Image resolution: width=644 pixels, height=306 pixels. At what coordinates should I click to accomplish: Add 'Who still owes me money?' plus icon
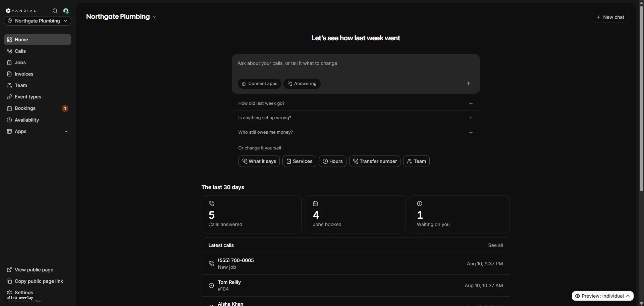click(x=471, y=132)
